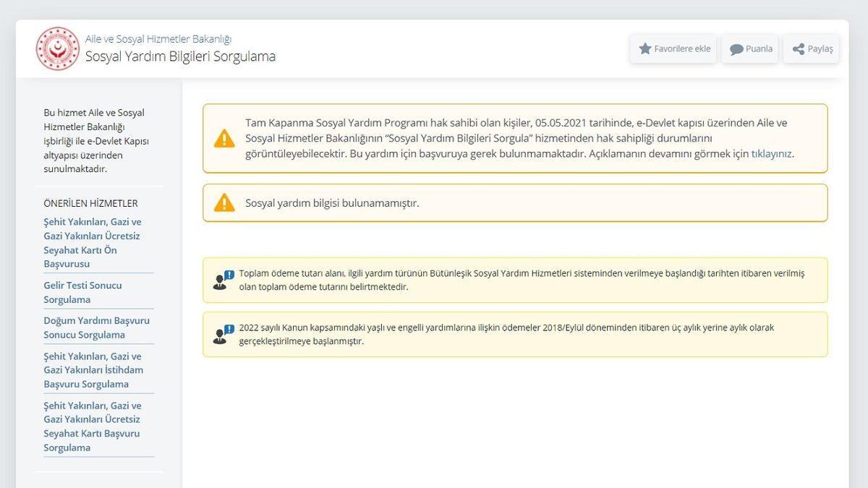Click the Favorilere ekle star icon

[x=646, y=48]
